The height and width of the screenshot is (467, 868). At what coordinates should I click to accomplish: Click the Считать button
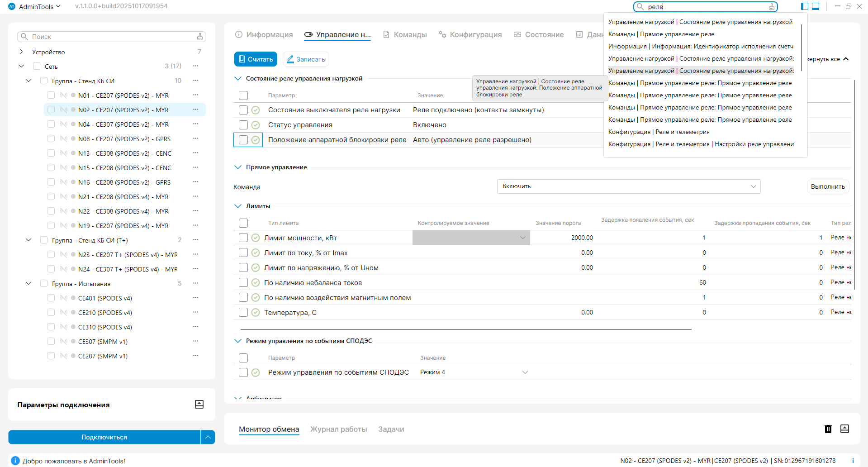coord(256,59)
